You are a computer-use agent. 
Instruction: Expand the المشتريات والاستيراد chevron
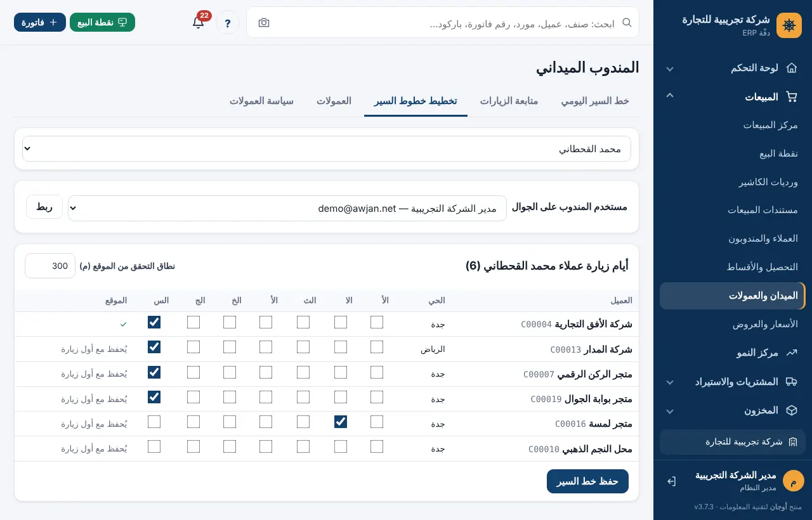670,382
